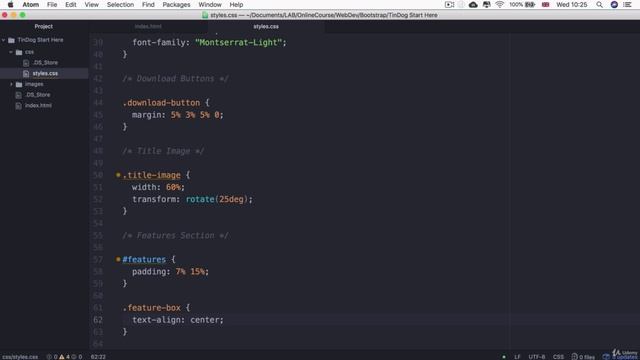
Task: Click the cloud icon in menu bar
Action: click(x=473, y=4)
